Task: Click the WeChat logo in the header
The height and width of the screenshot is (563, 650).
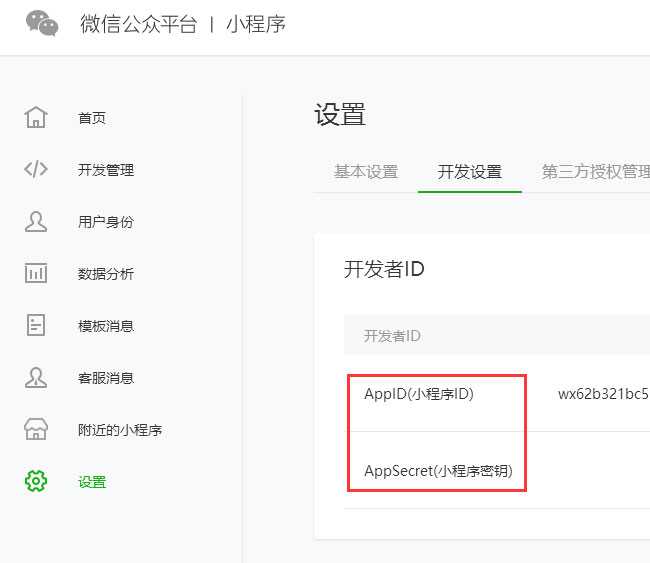Action: tap(42, 24)
